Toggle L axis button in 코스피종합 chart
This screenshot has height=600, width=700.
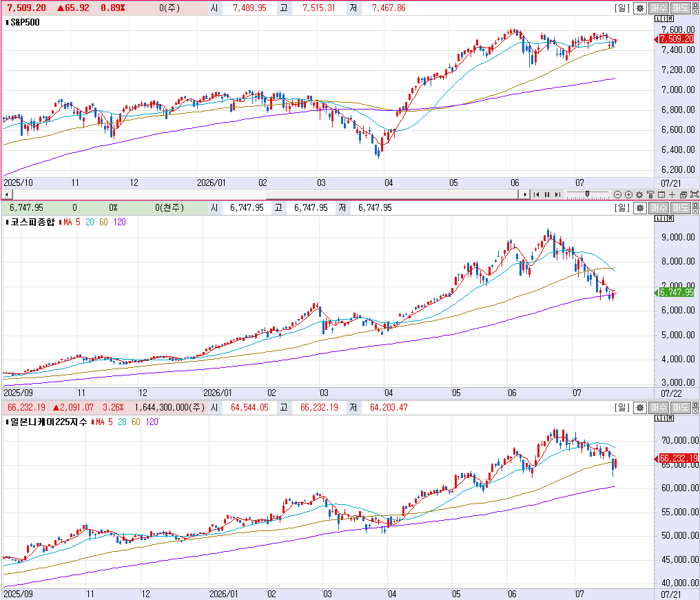(658, 218)
